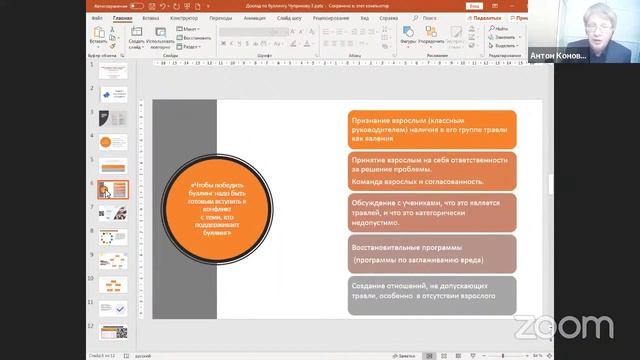Viewport: 640px width, 360px height.
Task: Switch to Reading view icon
Action: 458,356
